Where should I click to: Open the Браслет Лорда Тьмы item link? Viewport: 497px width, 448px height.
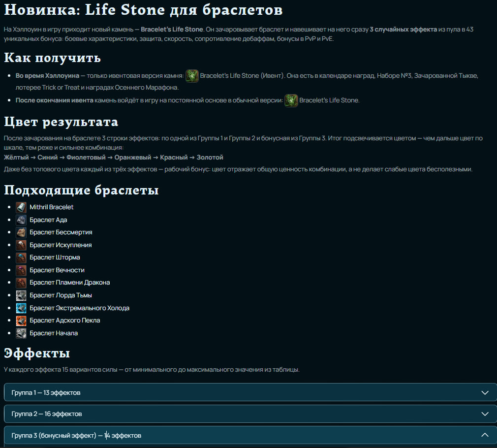(x=61, y=295)
